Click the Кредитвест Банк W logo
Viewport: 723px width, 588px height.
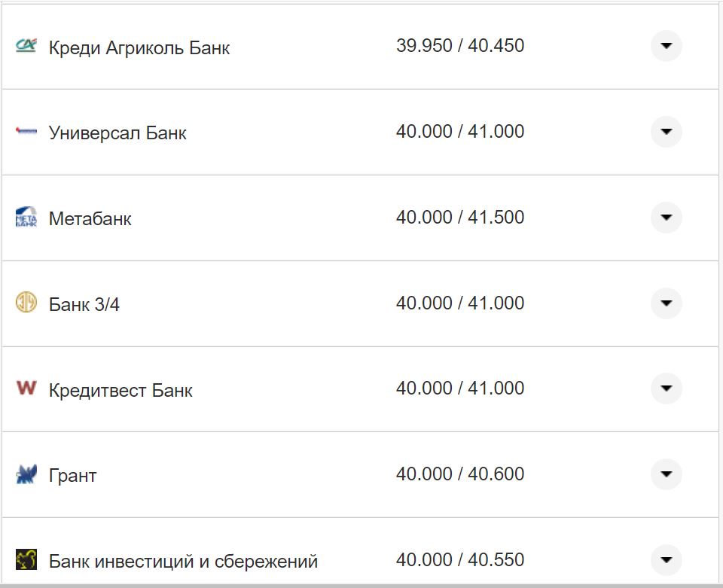pos(26,388)
